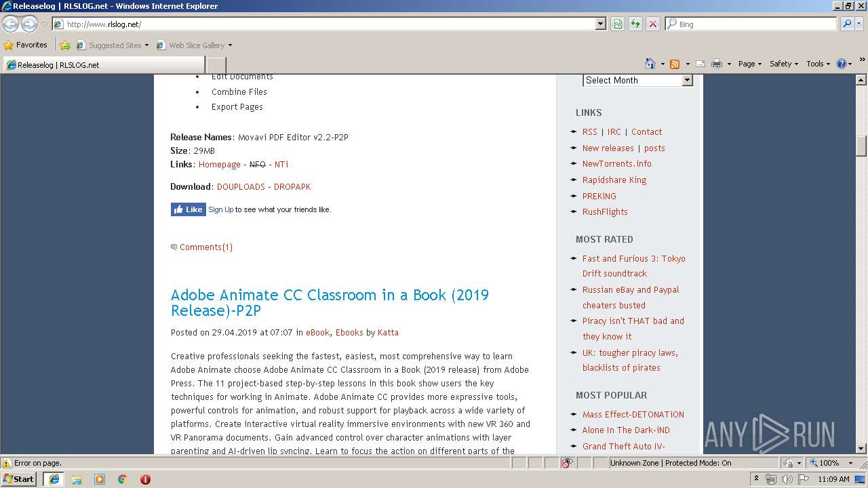Click the Compatibility View icon

[618, 24]
